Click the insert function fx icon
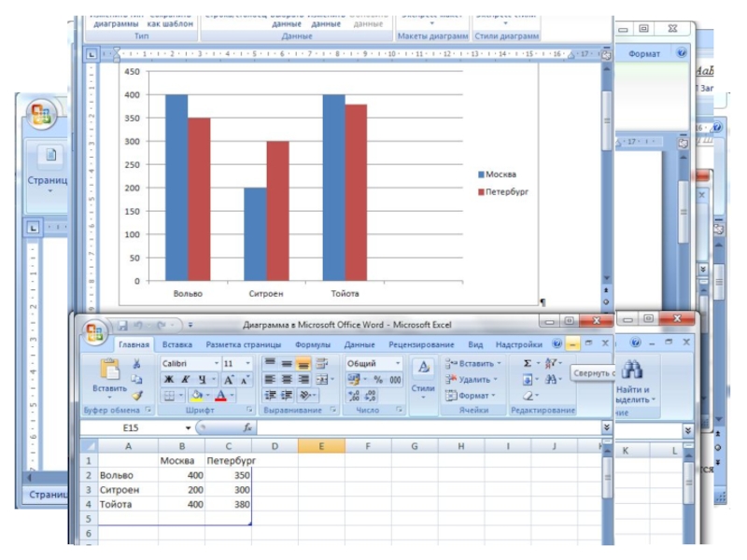The image size is (747, 560). click(x=247, y=427)
